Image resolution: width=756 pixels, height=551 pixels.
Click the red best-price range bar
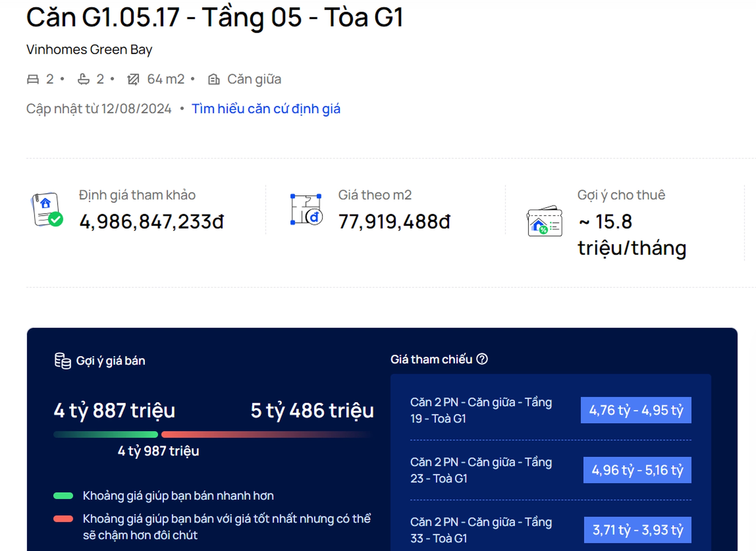(266, 435)
